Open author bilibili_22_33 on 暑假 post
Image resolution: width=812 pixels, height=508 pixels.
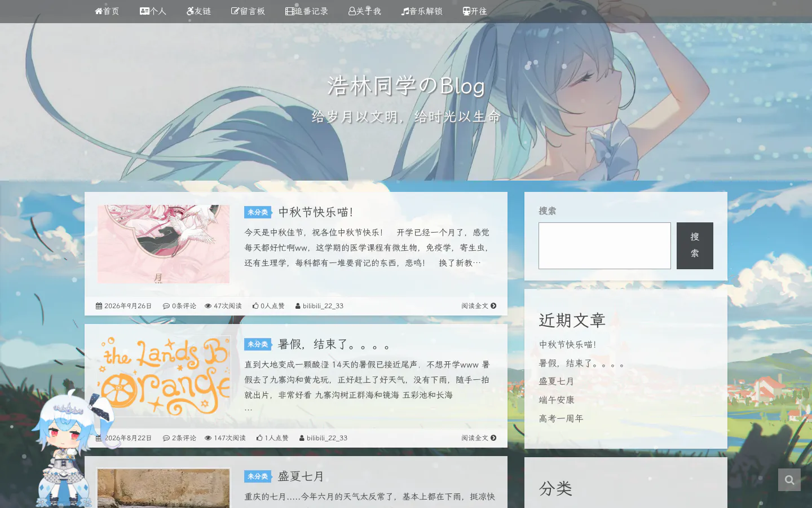click(x=323, y=438)
